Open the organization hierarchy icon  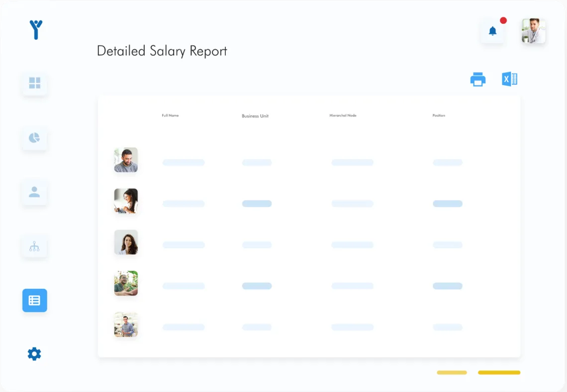click(34, 246)
